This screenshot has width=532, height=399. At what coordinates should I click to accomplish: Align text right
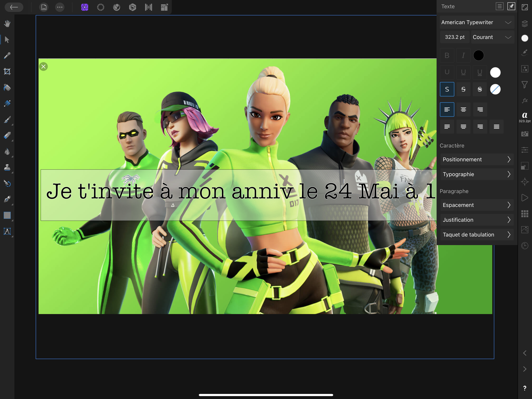[480, 109]
